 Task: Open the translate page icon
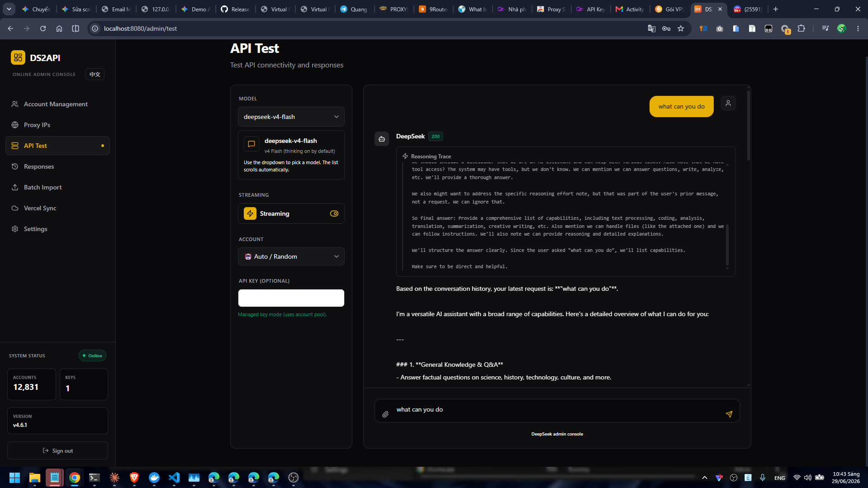(x=652, y=28)
